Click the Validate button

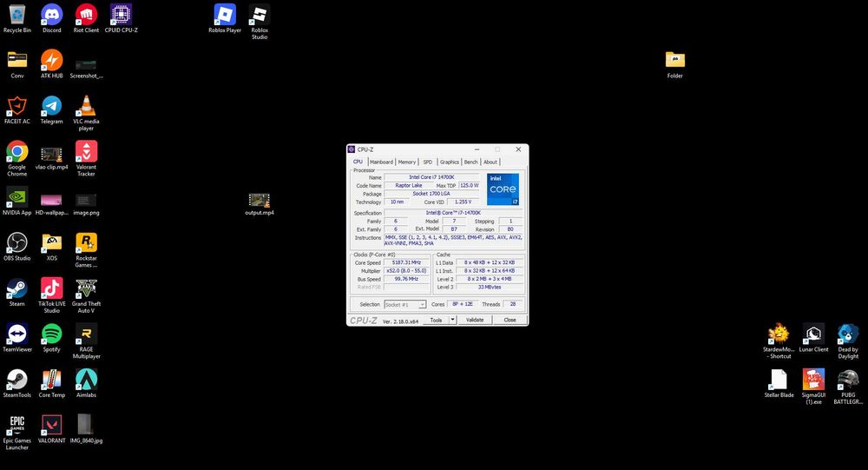475,320
